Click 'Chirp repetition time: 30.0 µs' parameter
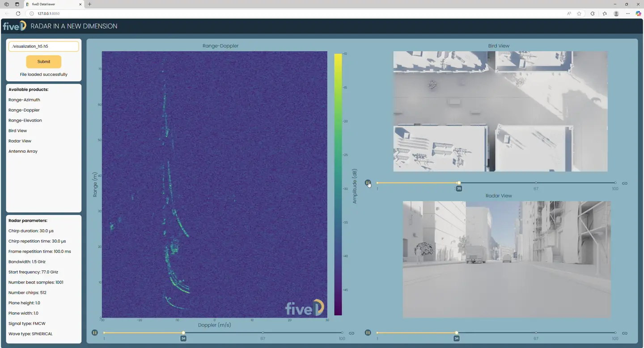 (x=37, y=241)
